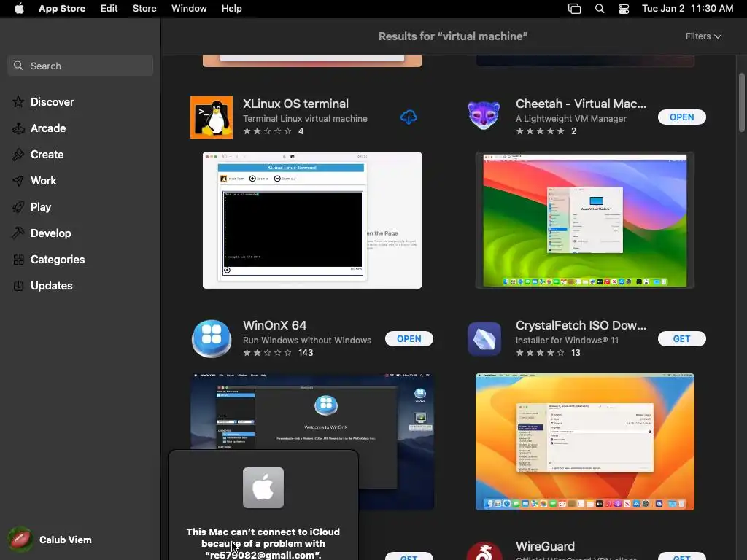The width and height of the screenshot is (747, 560).
Task: Open Cheetah - Virtual Mac app title
Action: (x=581, y=104)
